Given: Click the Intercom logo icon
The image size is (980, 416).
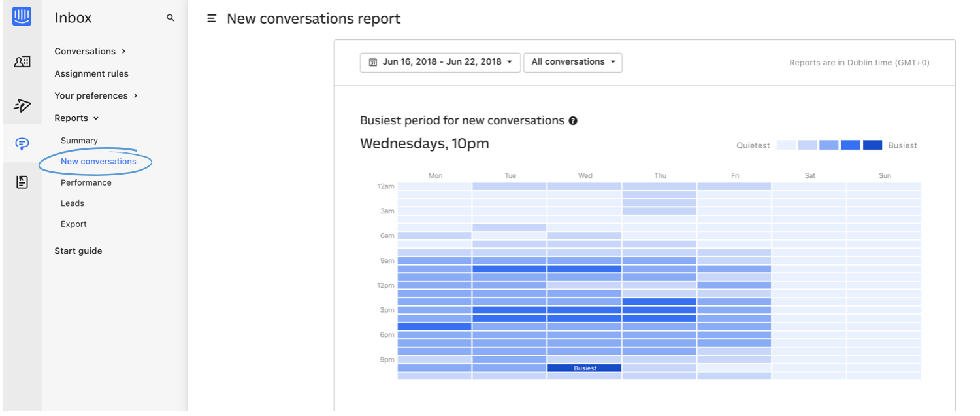Looking at the screenshot, I should click(22, 16).
